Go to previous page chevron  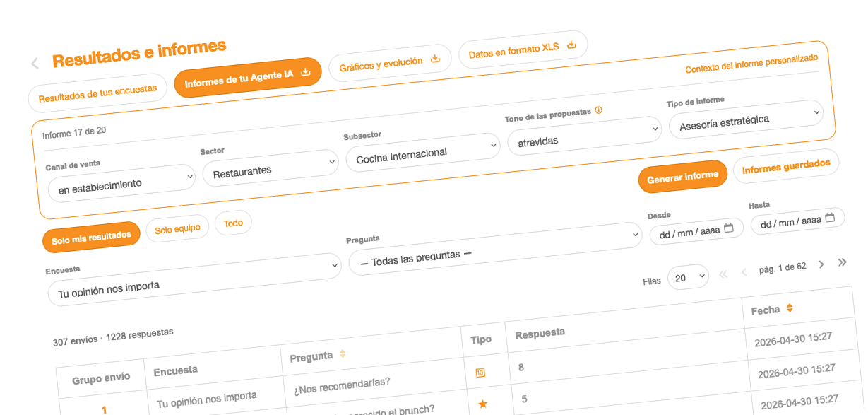744,272
